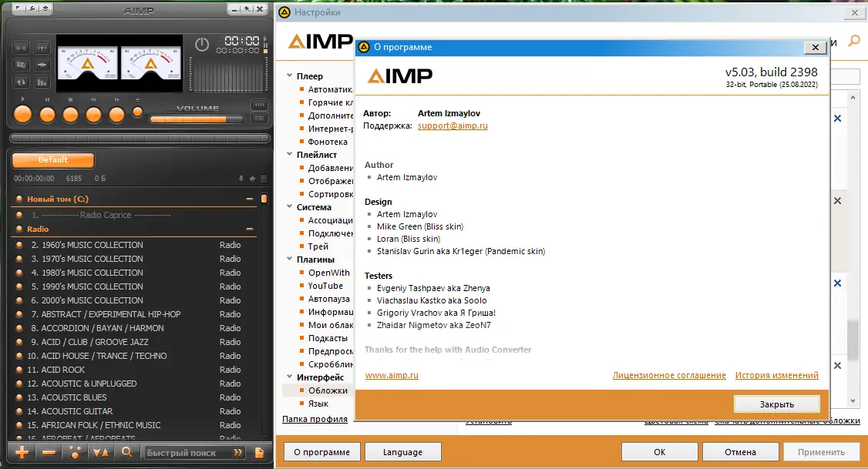Adjust the VOLUME slider
The image size is (868, 469).
coord(197,119)
